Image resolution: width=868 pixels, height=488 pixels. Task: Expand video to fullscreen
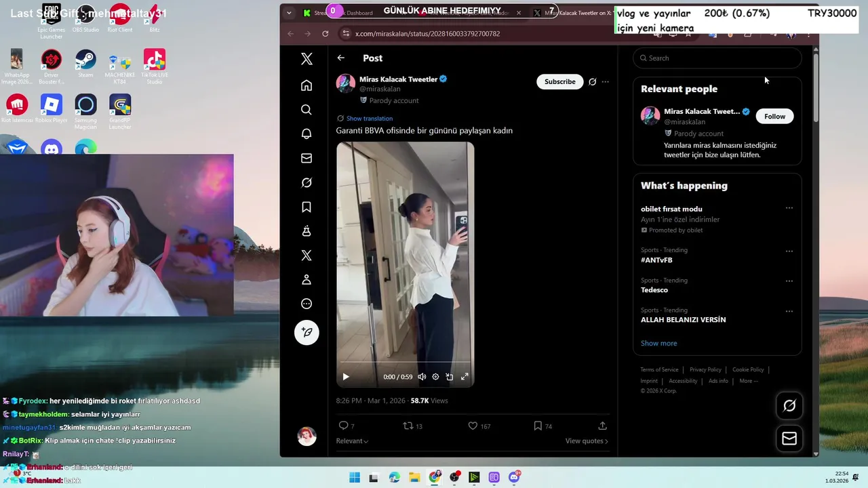tap(465, 377)
